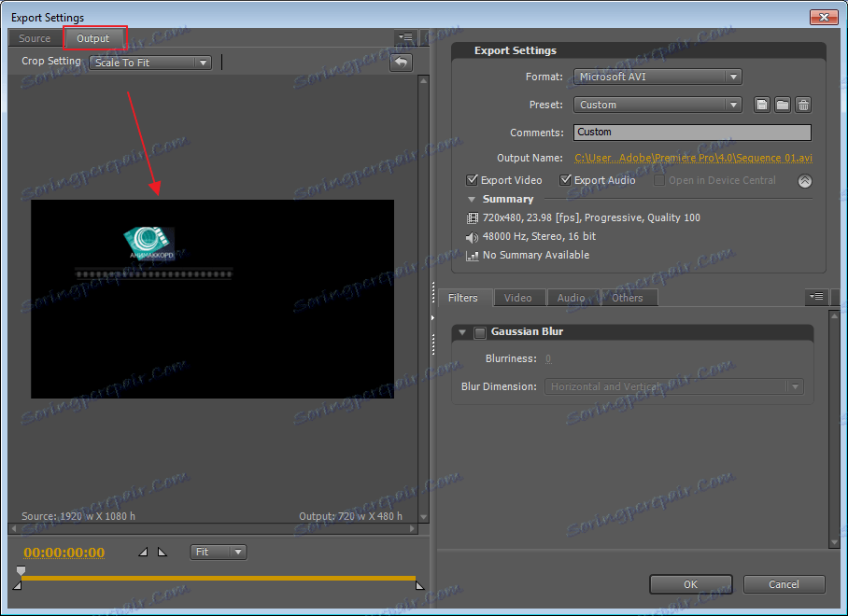Open the Preset dropdown showing Custom

(657, 105)
